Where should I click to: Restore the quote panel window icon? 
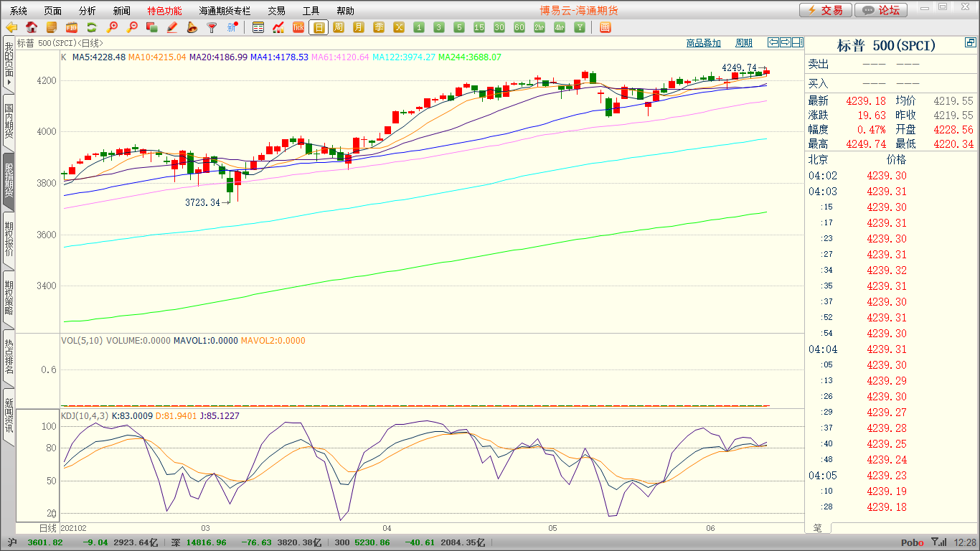[x=971, y=44]
